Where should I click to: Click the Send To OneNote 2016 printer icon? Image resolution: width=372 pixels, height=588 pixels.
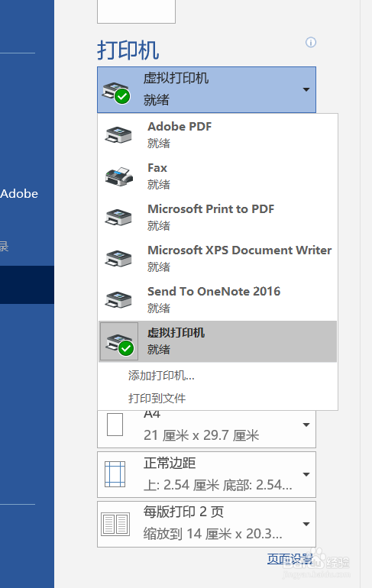pyautogui.click(x=118, y=300)
